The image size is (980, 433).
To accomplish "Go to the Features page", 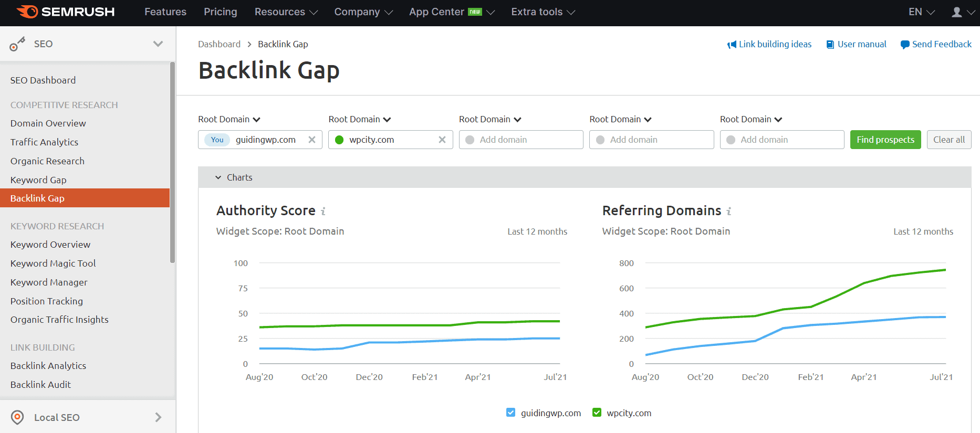I will click(165, 12).
